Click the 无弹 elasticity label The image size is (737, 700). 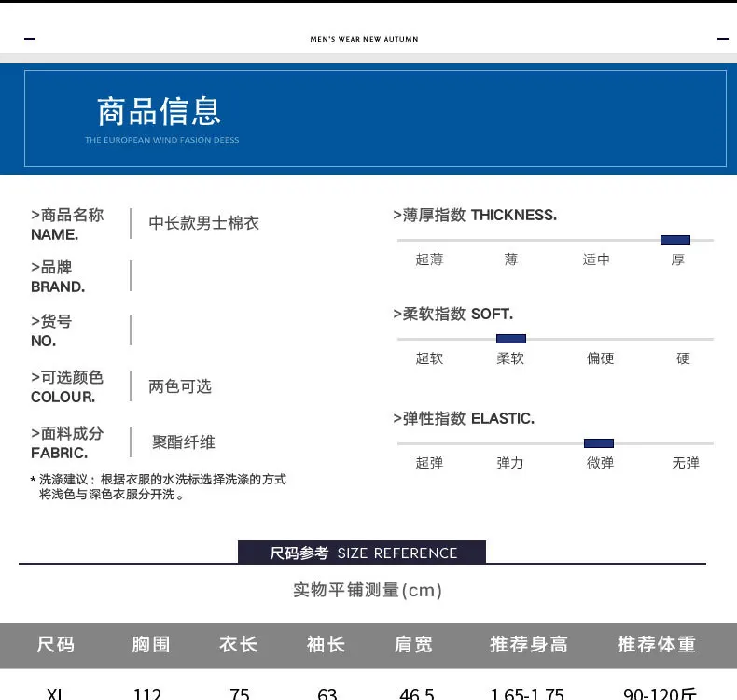[x=686, y=463]
